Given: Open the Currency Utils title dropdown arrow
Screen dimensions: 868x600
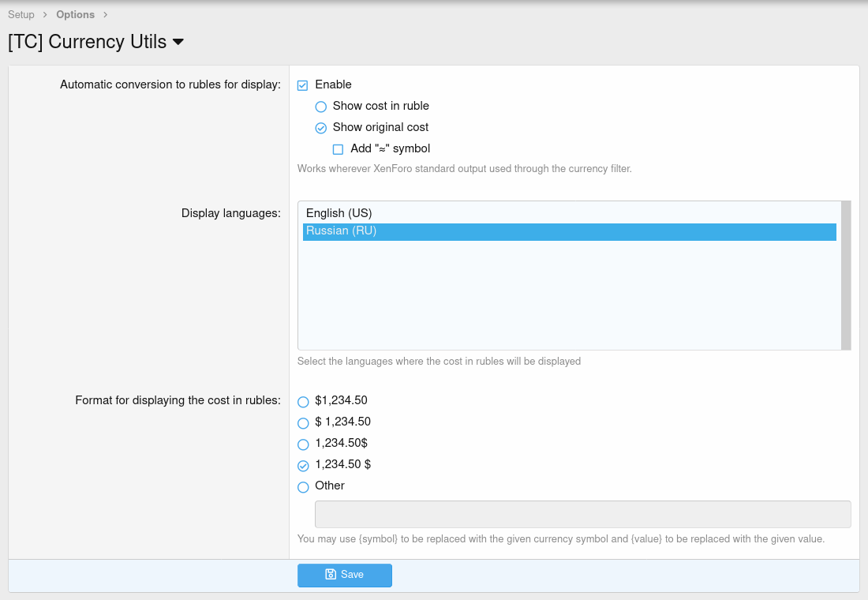Looking at the screenshot, I should tap(178, 42).
